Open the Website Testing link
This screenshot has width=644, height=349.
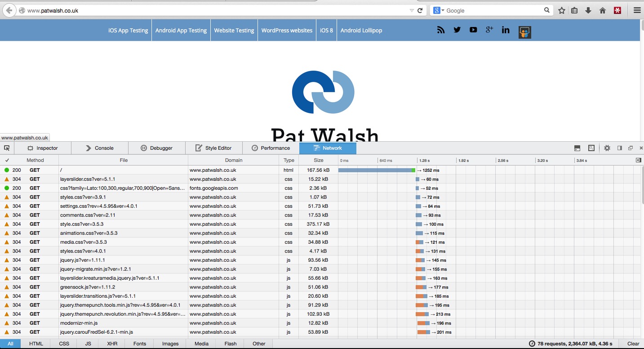click(234, 30)
